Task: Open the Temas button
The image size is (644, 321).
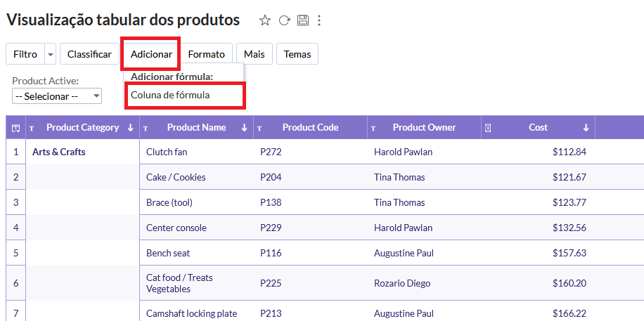Action: tap(297, 54)
